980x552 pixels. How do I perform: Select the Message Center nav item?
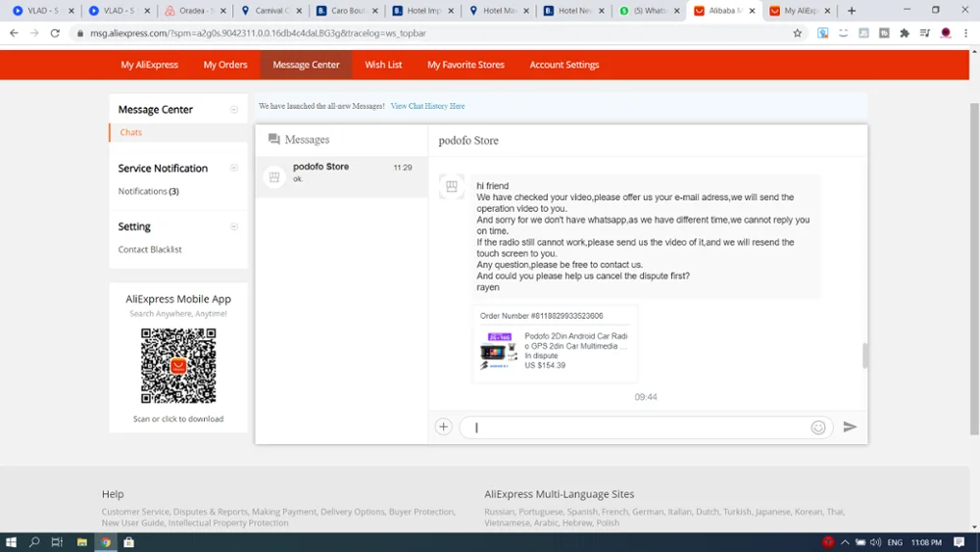pos(306,65)
